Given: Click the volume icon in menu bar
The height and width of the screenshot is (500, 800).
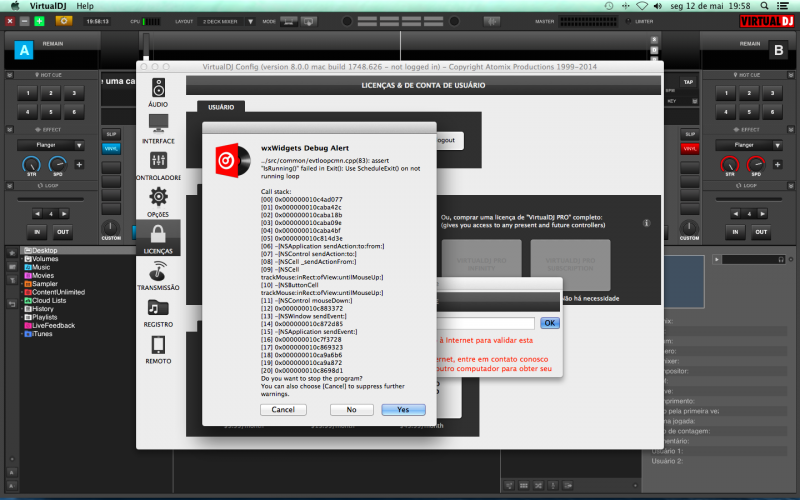Looking at the screenshot, I should coord(658,6).
